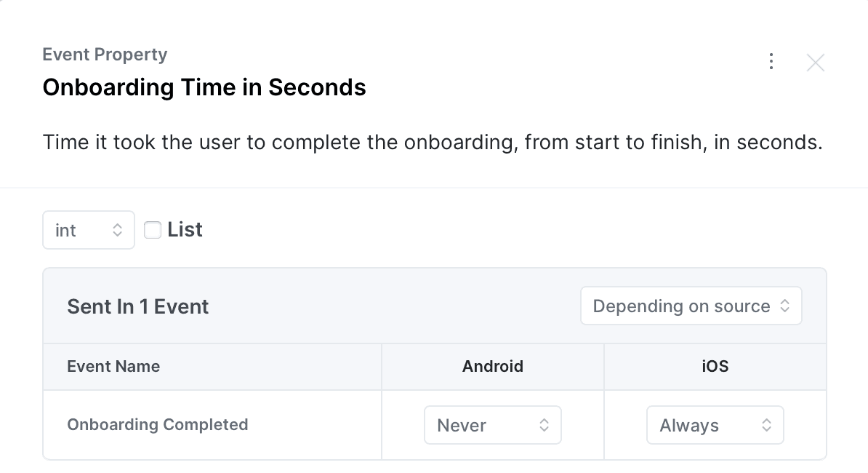Close the Event Property panel
Image resolution: width=868 pixels, height=473 pixels.
point(816,63)
